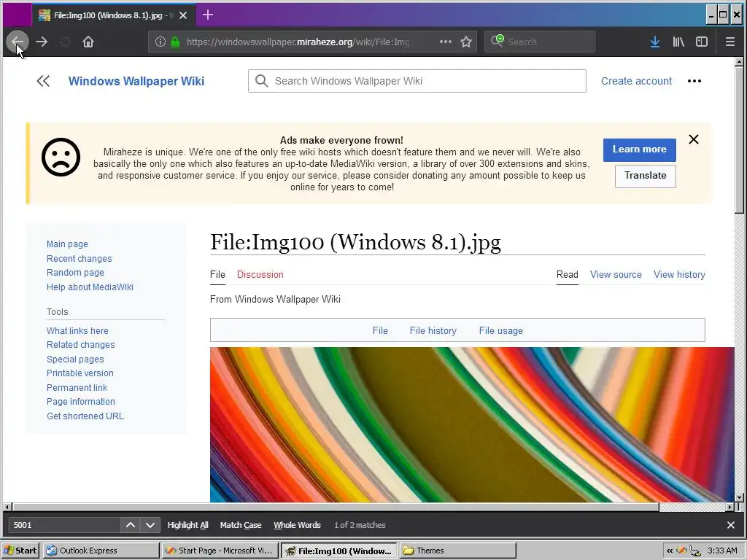This screenshot has width=747, height=560.
Task: Open Help about MediaWiki link
Action: 90,287
